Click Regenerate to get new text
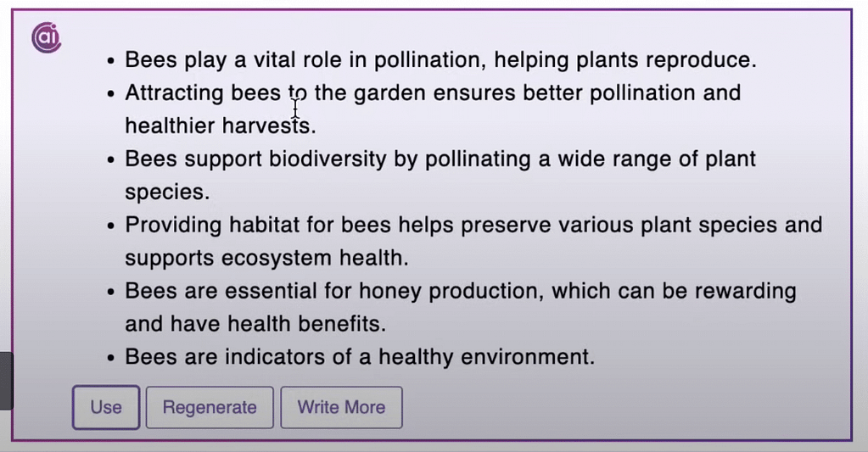 click(x=210, y=408)
